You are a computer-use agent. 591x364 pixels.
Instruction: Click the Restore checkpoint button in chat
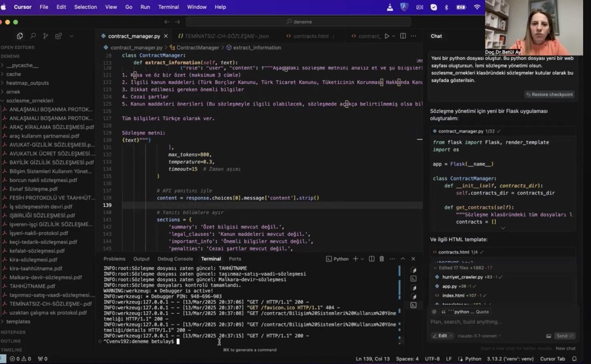click(x=550, y=95)
